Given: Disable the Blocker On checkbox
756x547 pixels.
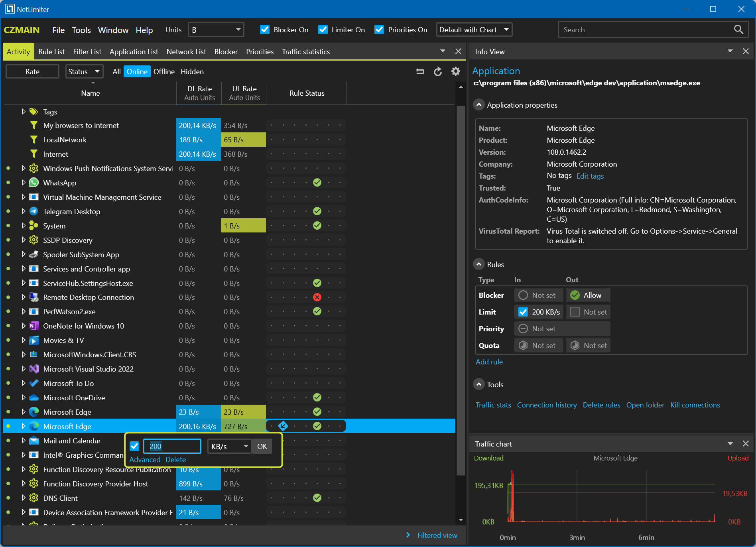Looking at the screenshot, I should pos(265,30).
